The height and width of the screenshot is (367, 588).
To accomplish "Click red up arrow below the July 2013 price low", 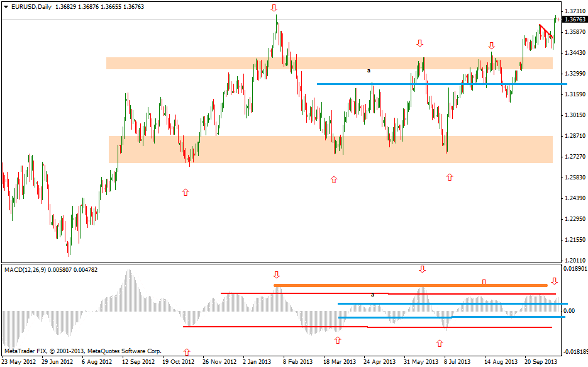I will tap(449, 178).
